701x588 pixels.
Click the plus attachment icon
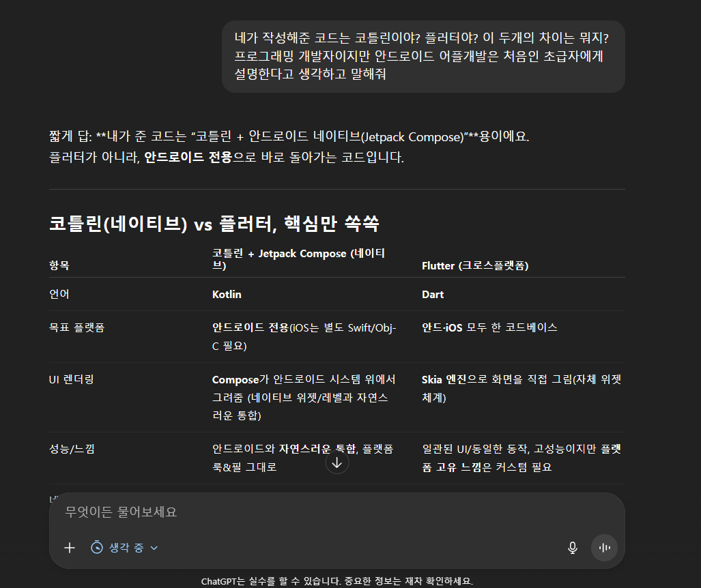70,548
